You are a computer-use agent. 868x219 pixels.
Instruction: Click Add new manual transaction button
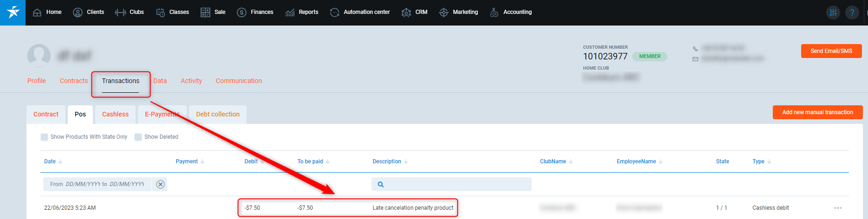click(x=817, y=112)
